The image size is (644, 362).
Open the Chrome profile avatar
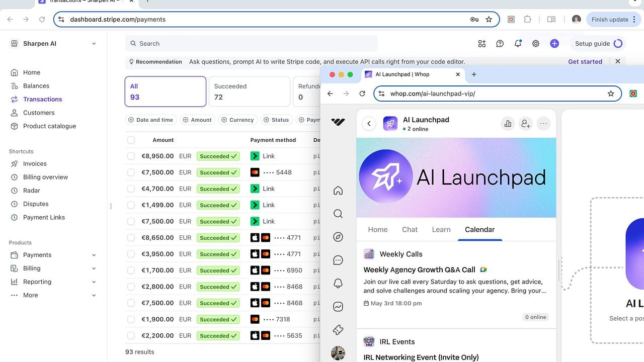577,20
